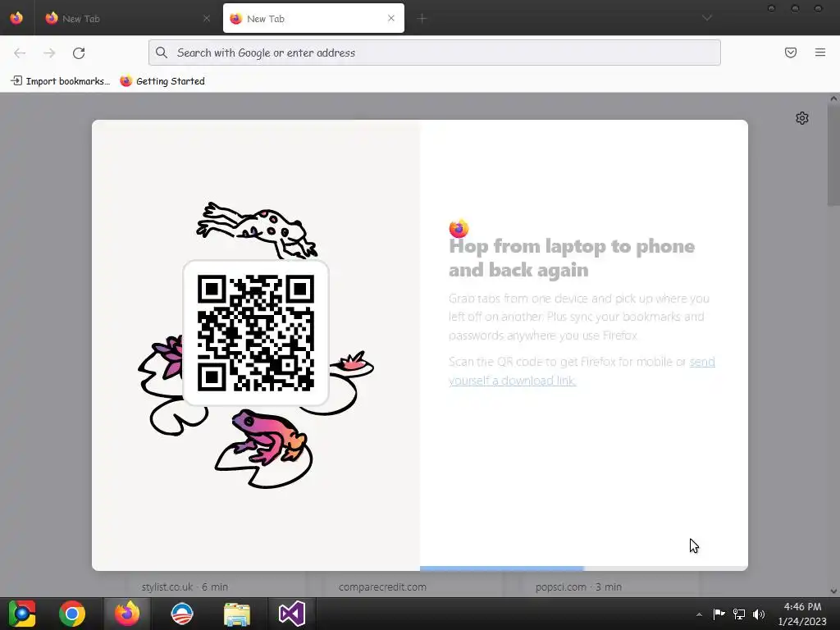Screen dimensions: 840x630
Task: Open Save to Pocket button
Action: (x=791, y=52)
